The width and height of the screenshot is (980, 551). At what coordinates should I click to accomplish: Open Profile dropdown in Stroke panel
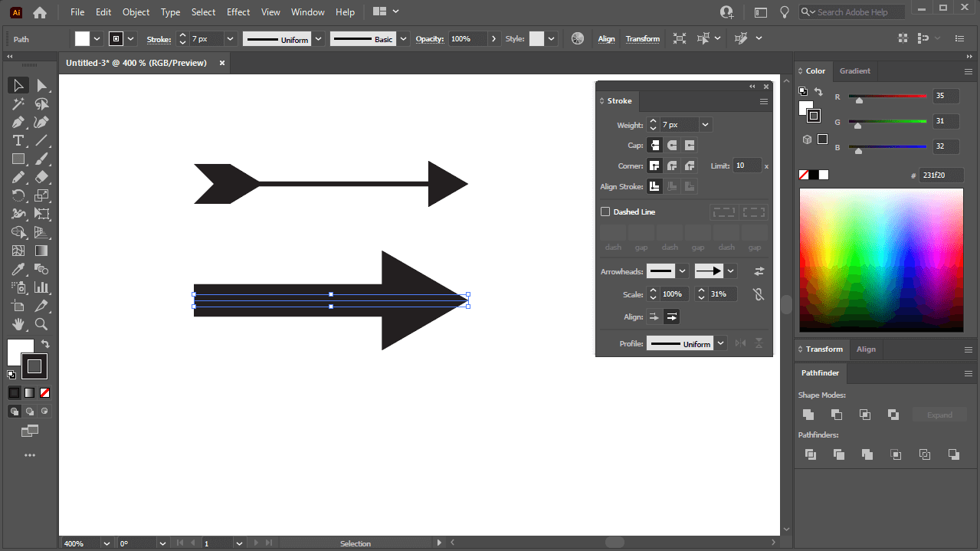pyautogui.click(x=721, y=343)
